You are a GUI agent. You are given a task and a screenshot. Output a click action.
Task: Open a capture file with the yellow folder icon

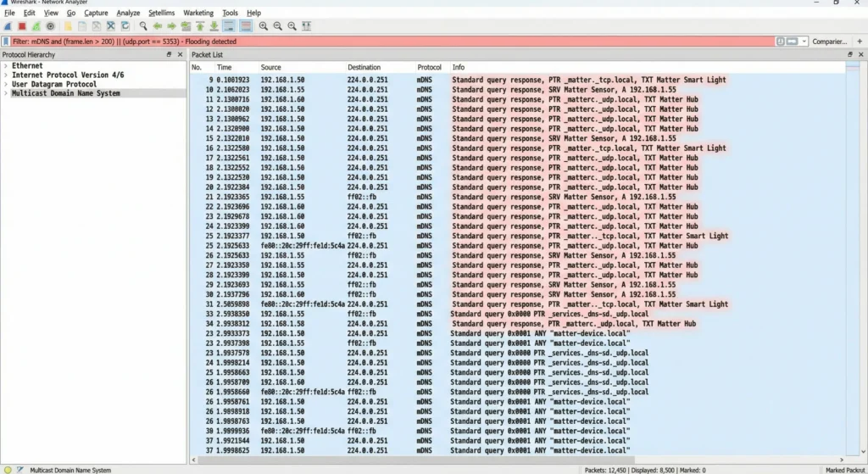click(68, 26)
